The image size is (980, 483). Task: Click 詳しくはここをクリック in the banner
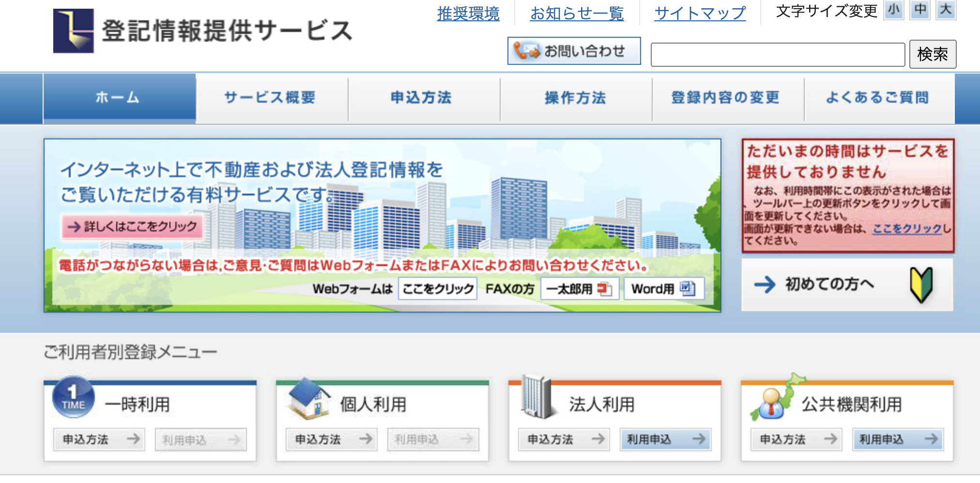coord(132,226)
